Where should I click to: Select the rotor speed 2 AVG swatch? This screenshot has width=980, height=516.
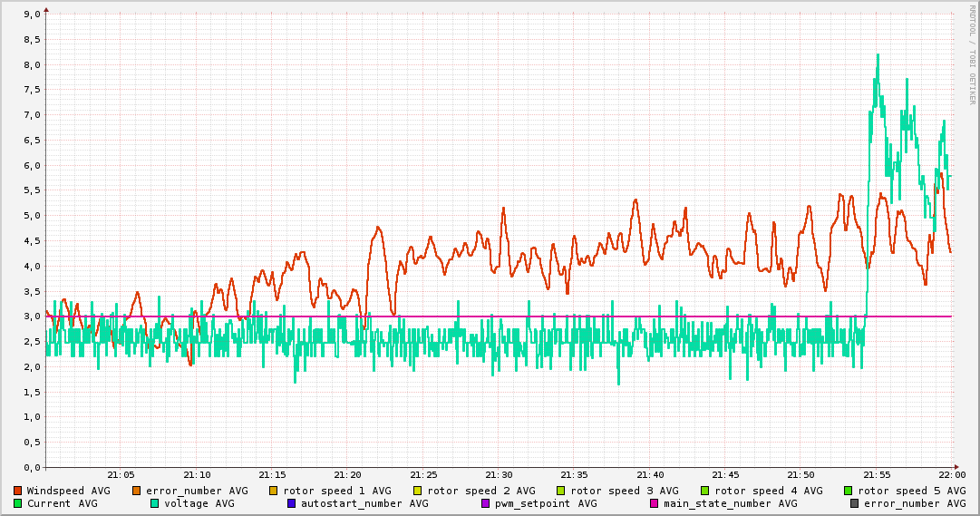[x=418, y=491]
